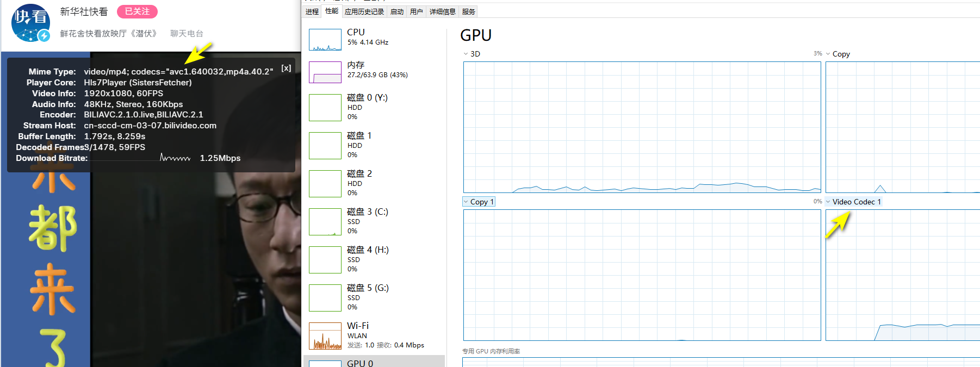Select 磁盘 1 HDD in sidebar

tap(374, 145)
